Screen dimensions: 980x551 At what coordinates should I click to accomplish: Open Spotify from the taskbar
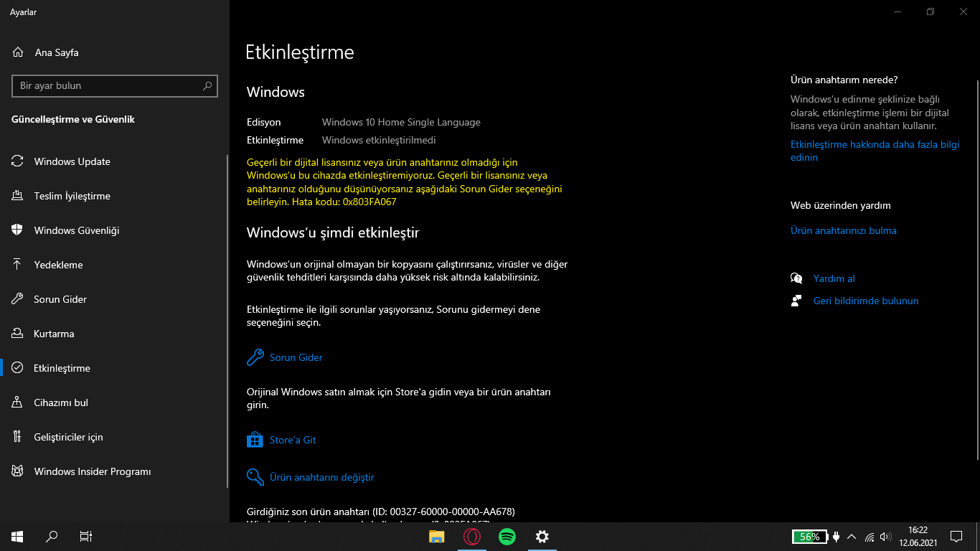pyautogui.click(x=507, y=537)
